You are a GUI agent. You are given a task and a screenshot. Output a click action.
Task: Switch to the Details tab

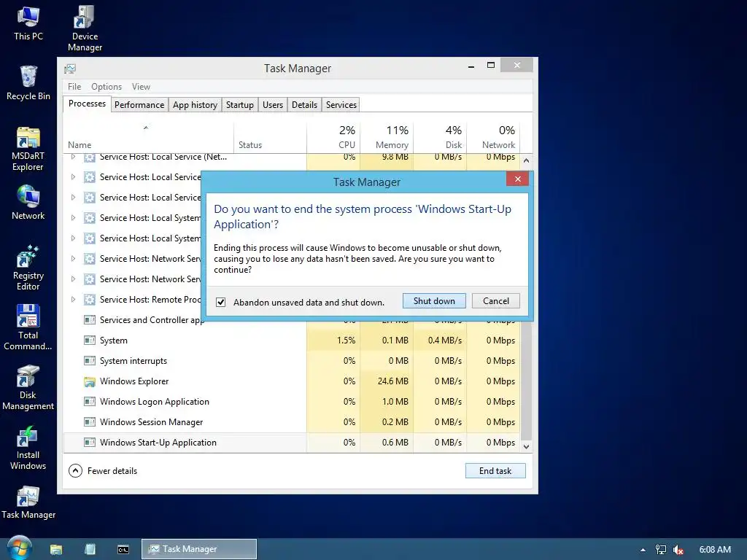[304, 105]
